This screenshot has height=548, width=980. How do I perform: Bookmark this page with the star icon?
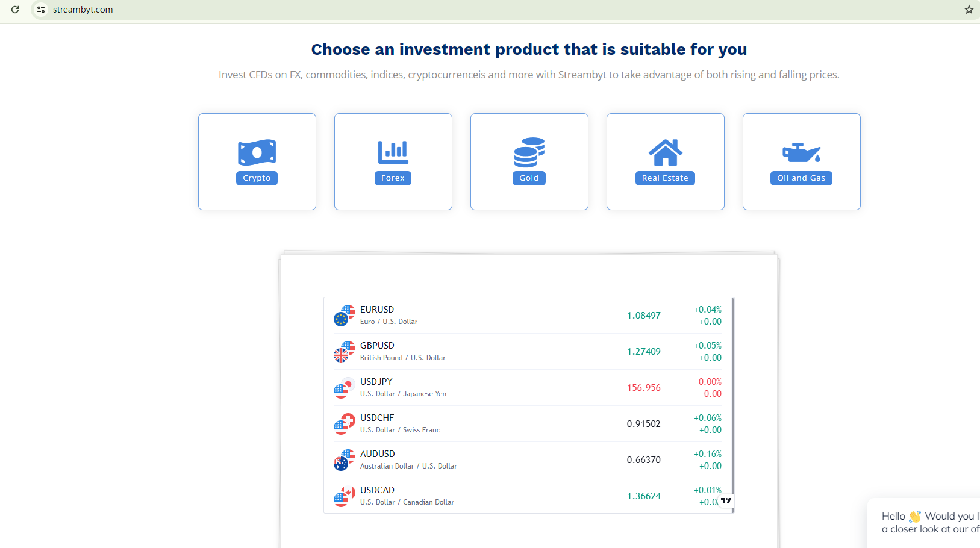969,10
